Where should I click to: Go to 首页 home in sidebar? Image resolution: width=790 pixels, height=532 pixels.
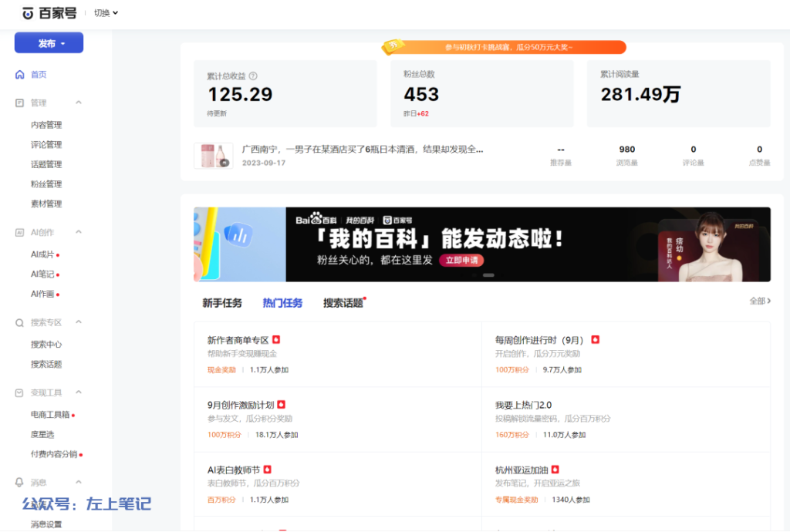pos(39,75)
